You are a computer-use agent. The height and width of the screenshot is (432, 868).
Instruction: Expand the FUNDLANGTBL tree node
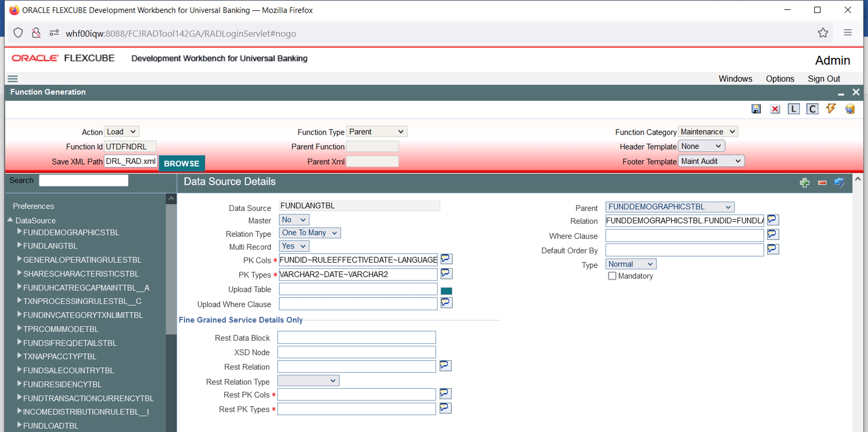20,245
